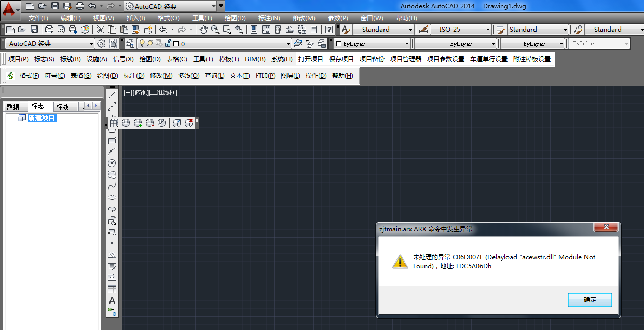Expand the AutoCAD 经典 dropdown in Quick Access bar

pyautogui.click(x=213, y=6)
